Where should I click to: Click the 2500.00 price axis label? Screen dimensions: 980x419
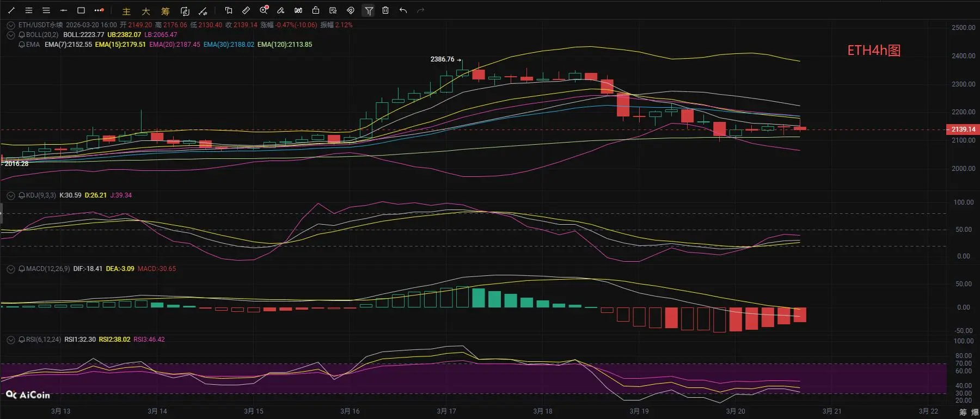coord(963,28)
